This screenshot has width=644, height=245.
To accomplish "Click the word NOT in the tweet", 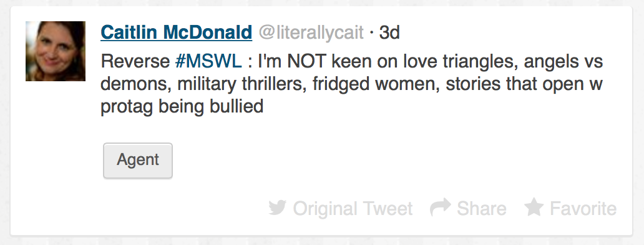I will 306,62.
